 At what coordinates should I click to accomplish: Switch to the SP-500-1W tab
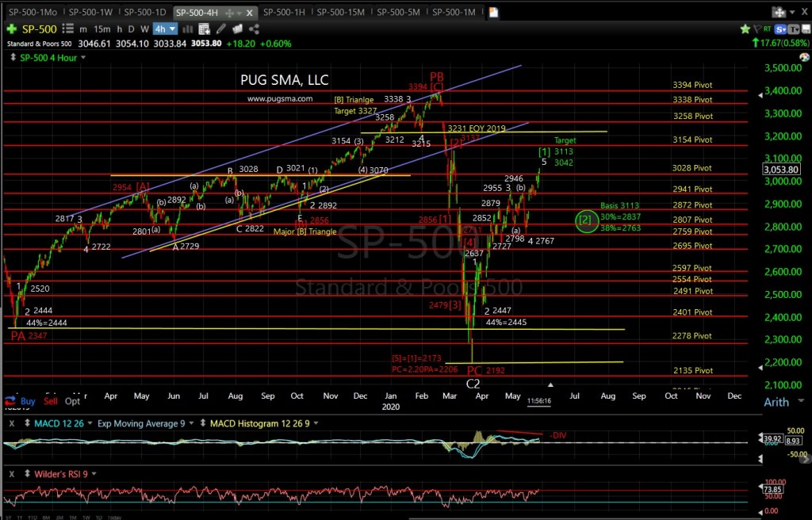click(90, 12)
